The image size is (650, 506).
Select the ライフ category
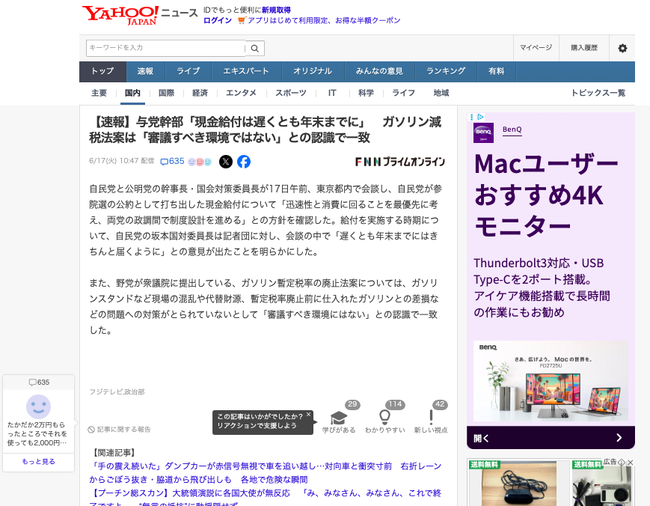pyautogui.click(x=404, y=93)
